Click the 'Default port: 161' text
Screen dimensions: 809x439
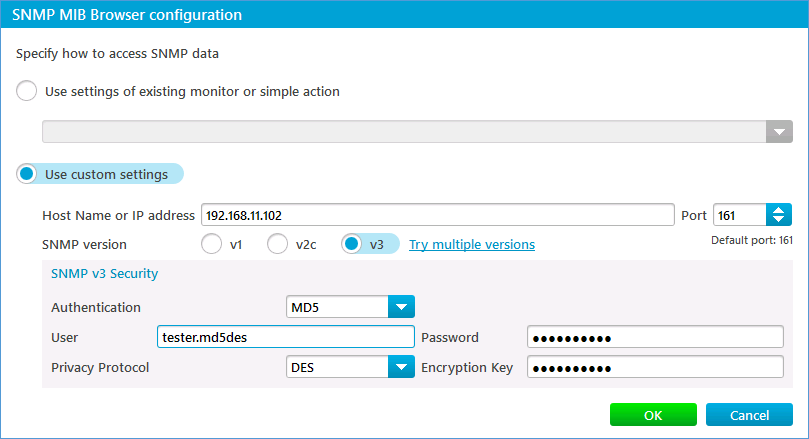tap(752, 240)
